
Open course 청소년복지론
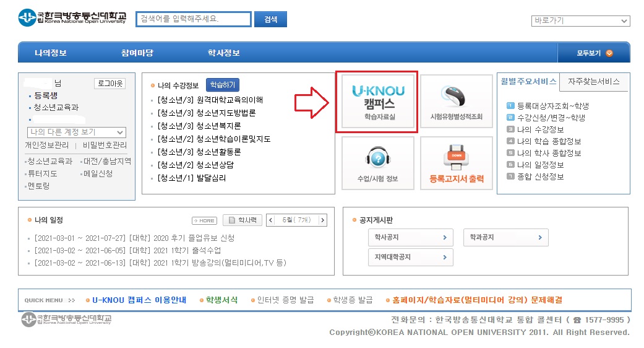(199, 126)
